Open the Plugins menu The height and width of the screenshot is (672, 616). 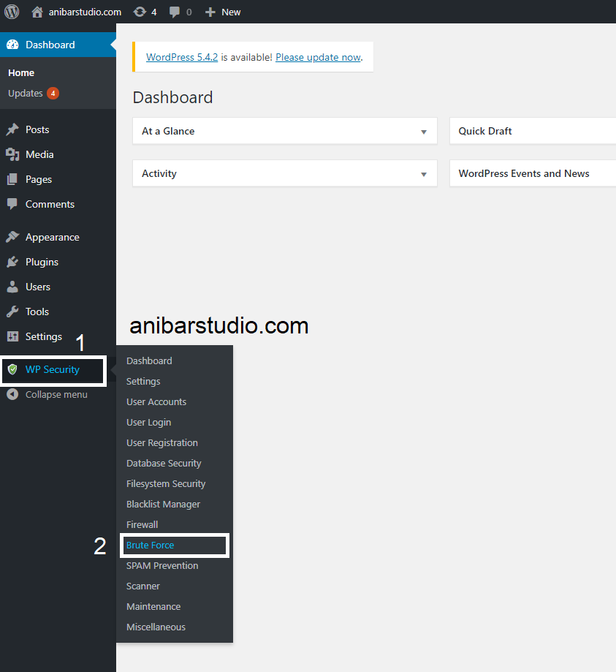[42, 262]
